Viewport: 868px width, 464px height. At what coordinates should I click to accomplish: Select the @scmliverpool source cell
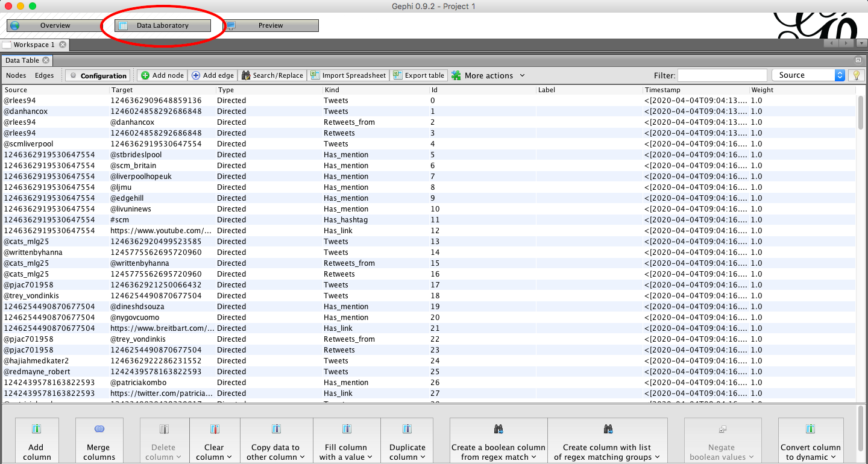(x=55, y=144)
